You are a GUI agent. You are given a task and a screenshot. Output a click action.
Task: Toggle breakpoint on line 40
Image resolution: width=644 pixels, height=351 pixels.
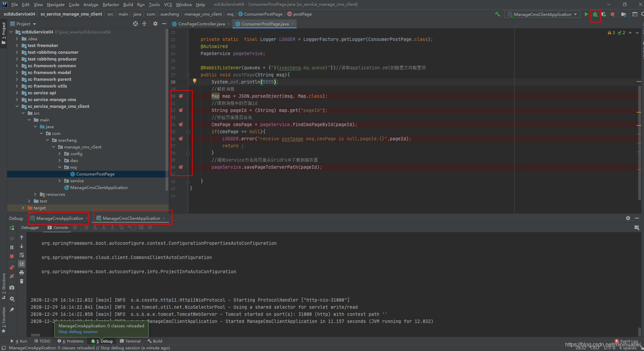pyautogui.click(x=181, y=167)
